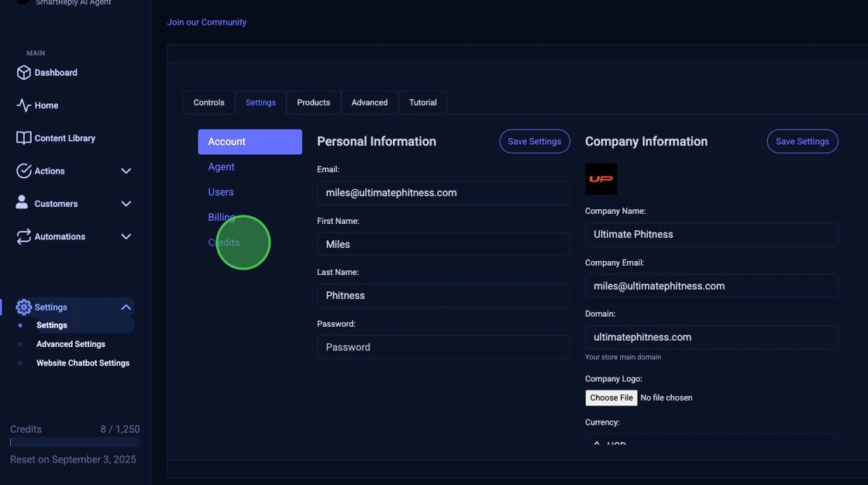The image size is (868, 485).
Task: Click the Ultimate Phitness company logo
Action: tap(601, 179)
